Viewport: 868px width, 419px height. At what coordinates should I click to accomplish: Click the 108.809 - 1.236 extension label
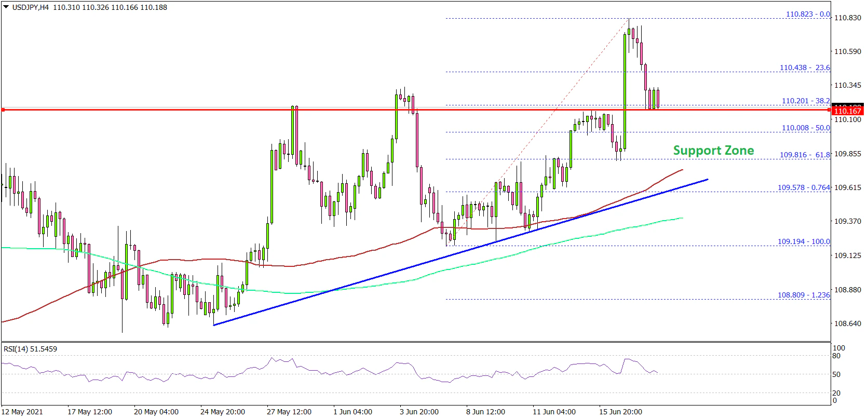(803, 295)
